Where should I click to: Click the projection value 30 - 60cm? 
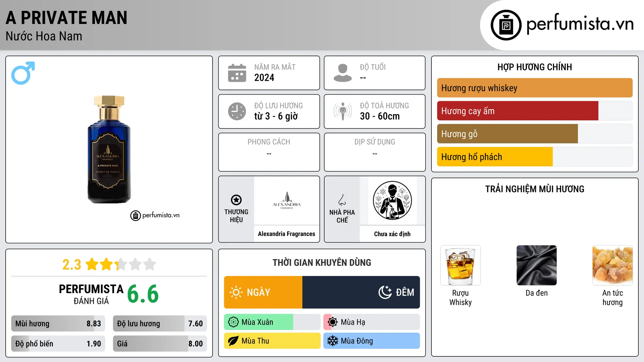tap(380, 116)
